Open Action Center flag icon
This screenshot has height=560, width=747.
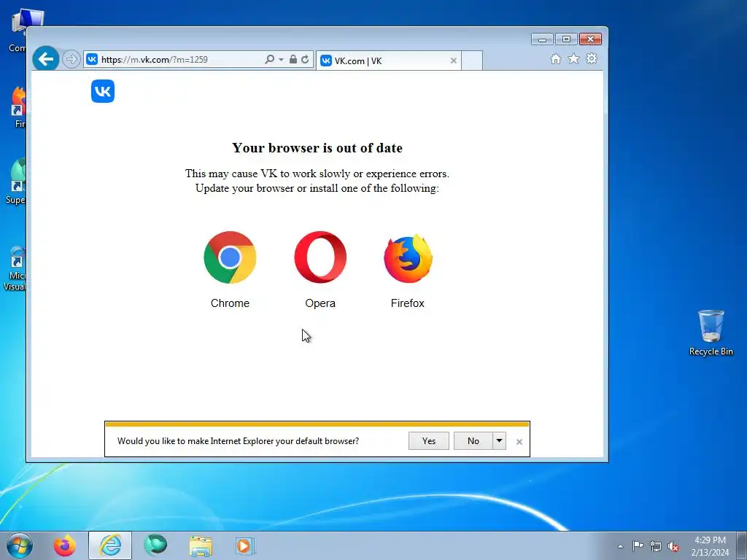pyautogui.click(x=638, y=546)
